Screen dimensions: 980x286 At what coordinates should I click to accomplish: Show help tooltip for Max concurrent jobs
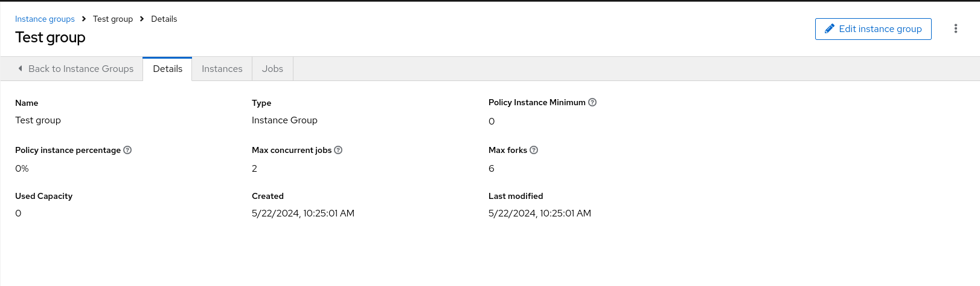338,150
